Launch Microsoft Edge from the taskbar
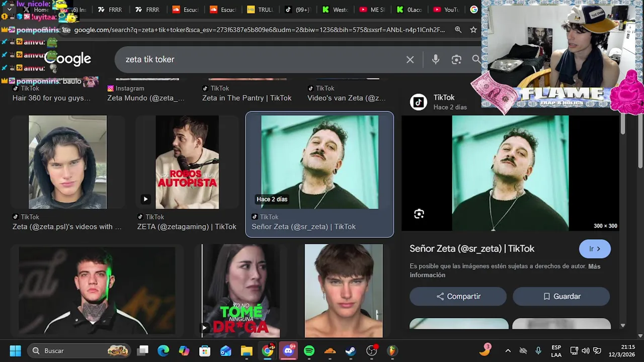This screenshot has height=362, width=644. tap(164, 350)
